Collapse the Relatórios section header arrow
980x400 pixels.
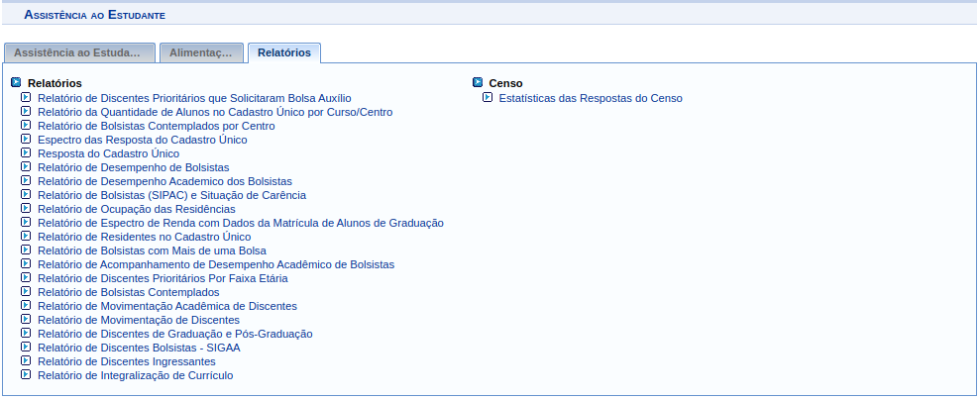click(16, 83)
